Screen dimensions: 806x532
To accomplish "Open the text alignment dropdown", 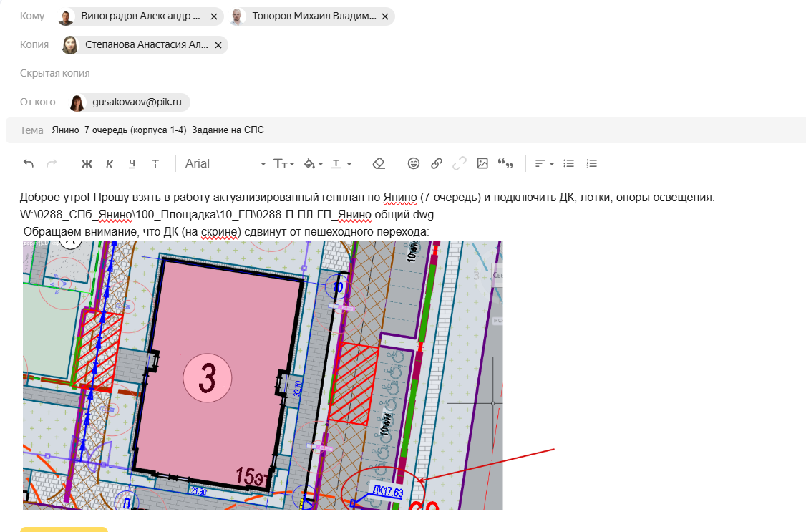I will [544, 163].
